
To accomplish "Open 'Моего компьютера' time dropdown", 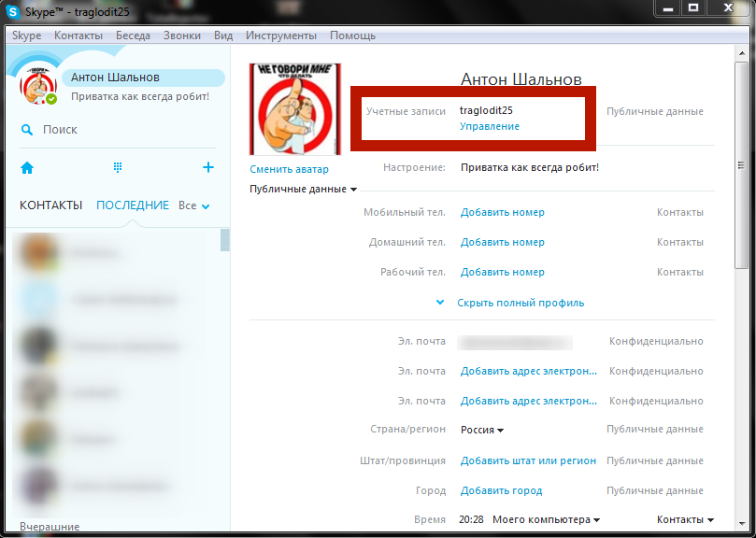I will (x=546, y=519).
